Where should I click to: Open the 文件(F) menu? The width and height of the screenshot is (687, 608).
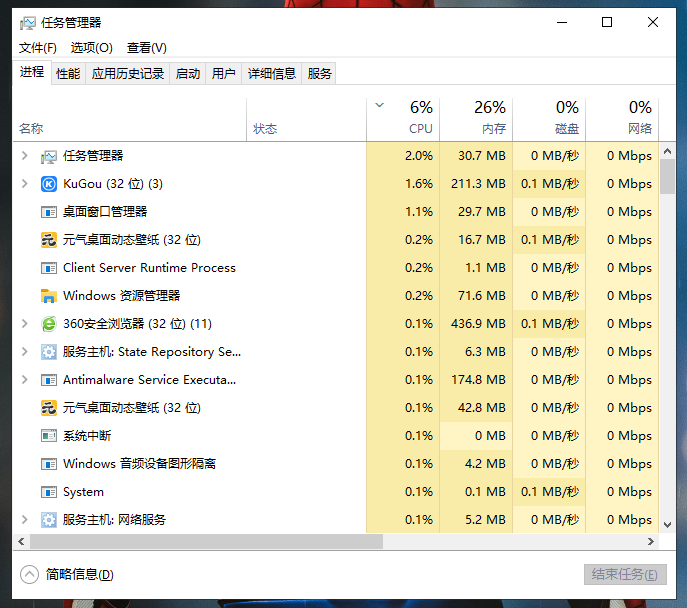pyautogui.click(x=37, y=48)
